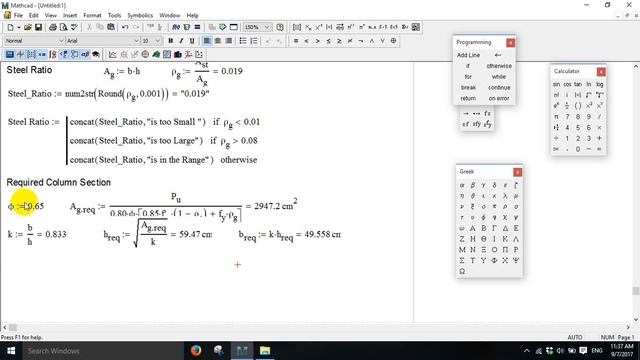
Task: Undo the last action
Action: (125, 27)
